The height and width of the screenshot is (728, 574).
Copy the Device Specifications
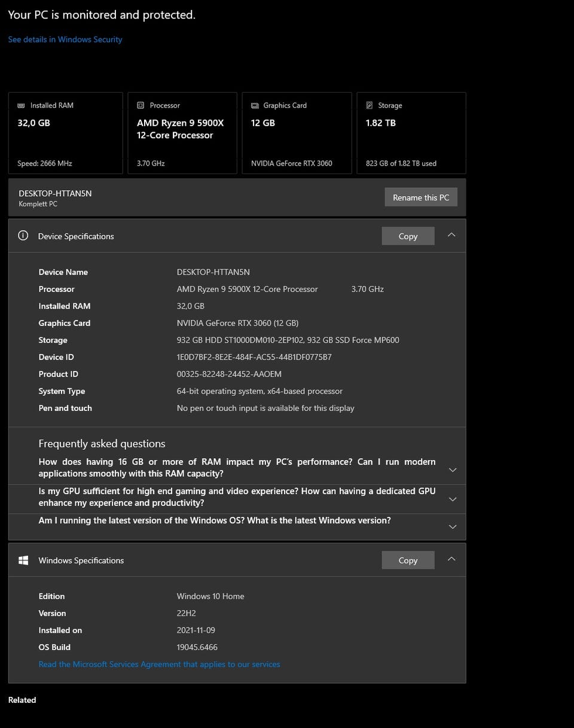pos(408,236)
